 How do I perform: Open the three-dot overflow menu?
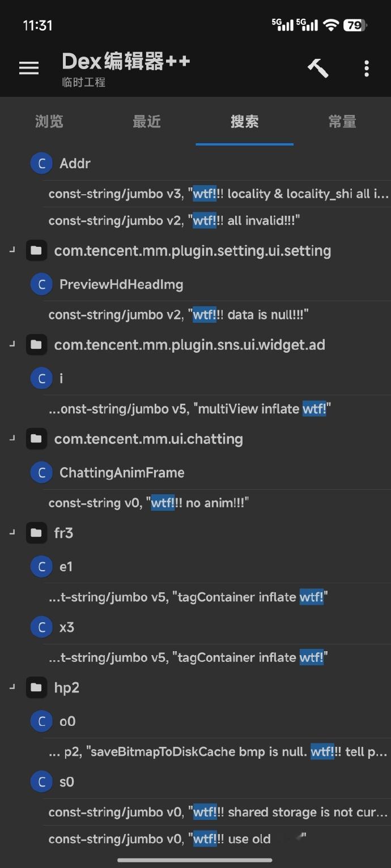pyautogui.click(x=367, y=69)
